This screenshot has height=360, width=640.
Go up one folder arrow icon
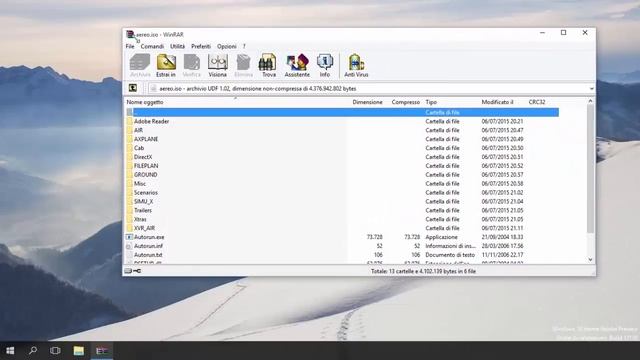coord(133,88)
